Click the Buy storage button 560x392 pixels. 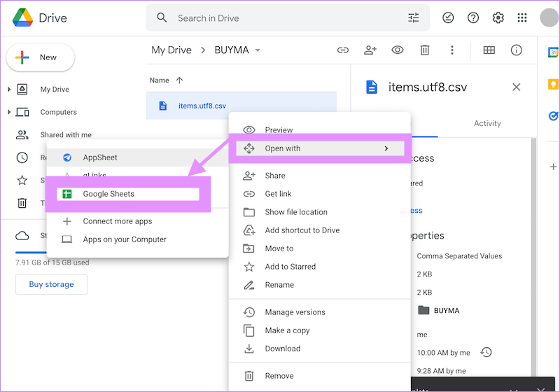(x=51, y=284)
